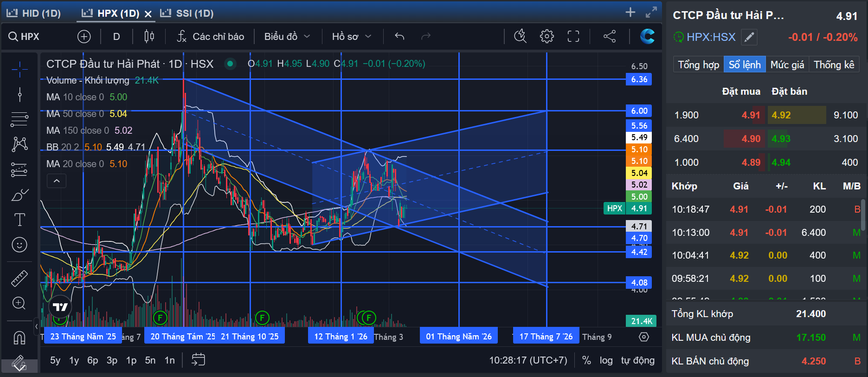Open the Fibonacci retracement tool

(19, 119)
